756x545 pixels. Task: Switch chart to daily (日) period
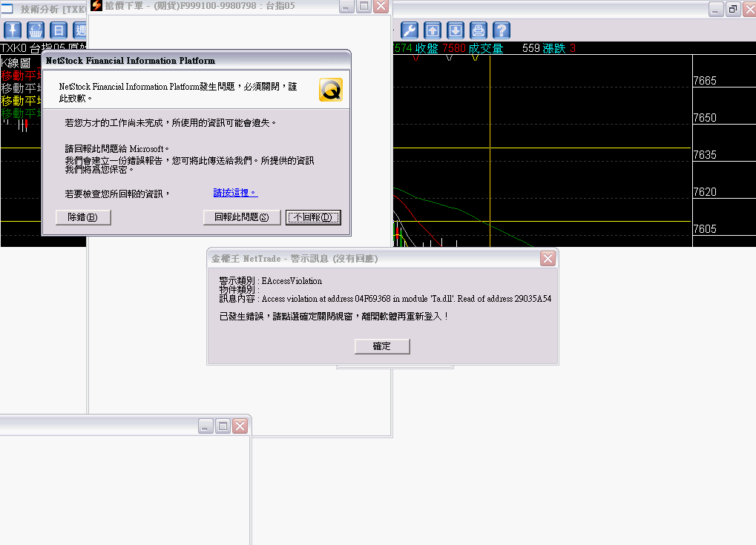pos(59,30)
